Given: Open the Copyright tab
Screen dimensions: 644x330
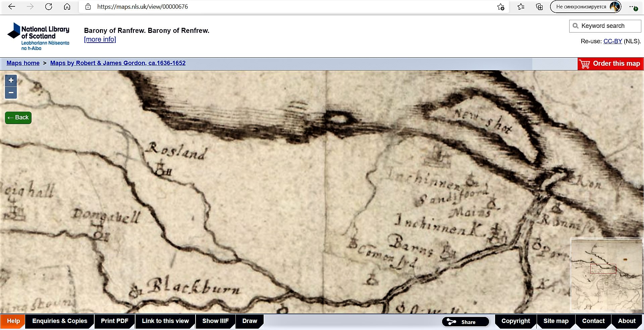Looking at the screenshot, I should (x=516, y=321).
